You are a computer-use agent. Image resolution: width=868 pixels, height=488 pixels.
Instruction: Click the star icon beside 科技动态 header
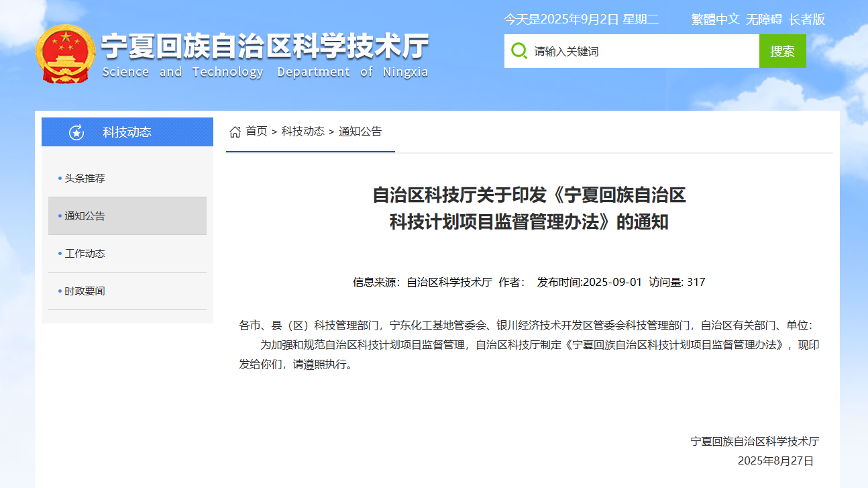pyautogui.click(x=76, y=132)
